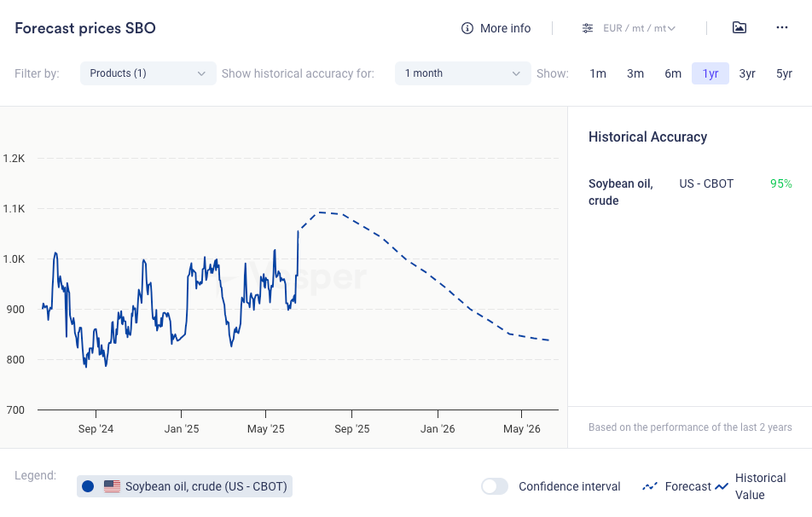Screen dimensions: 812x517
Task: Click the Historical Value line icon
Action: [x=722, y=486]
